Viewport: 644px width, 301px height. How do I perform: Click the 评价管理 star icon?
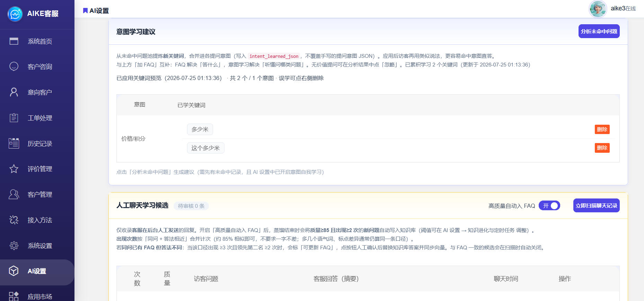click(14, 169)
